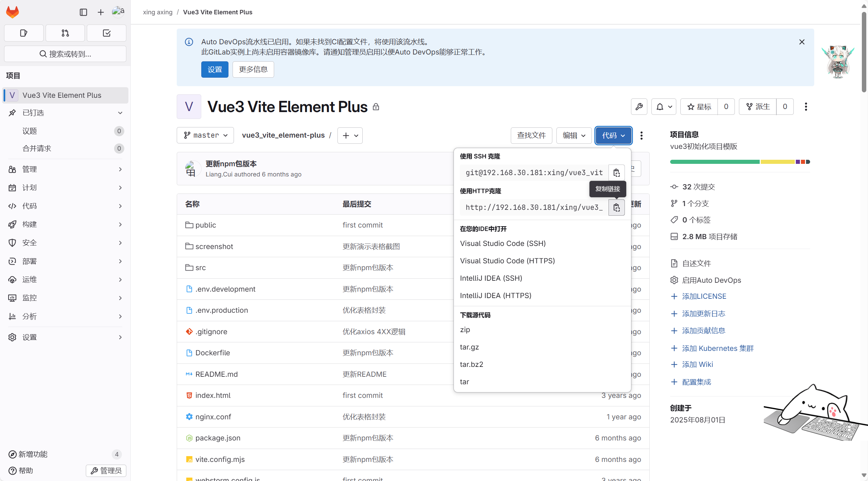Expand the 设置 sidebar menu
The image size is (868, 481).
65,337
